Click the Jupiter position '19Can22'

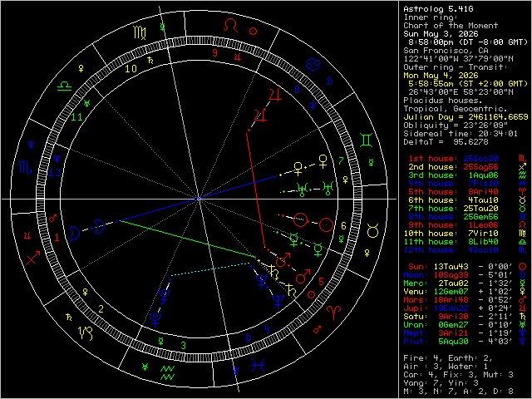451,308
